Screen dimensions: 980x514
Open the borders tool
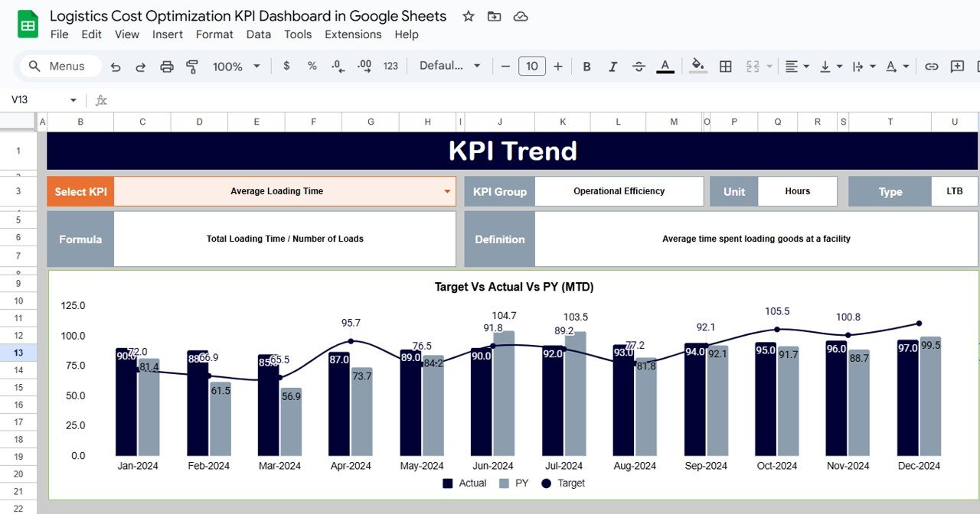pos(725,67)
